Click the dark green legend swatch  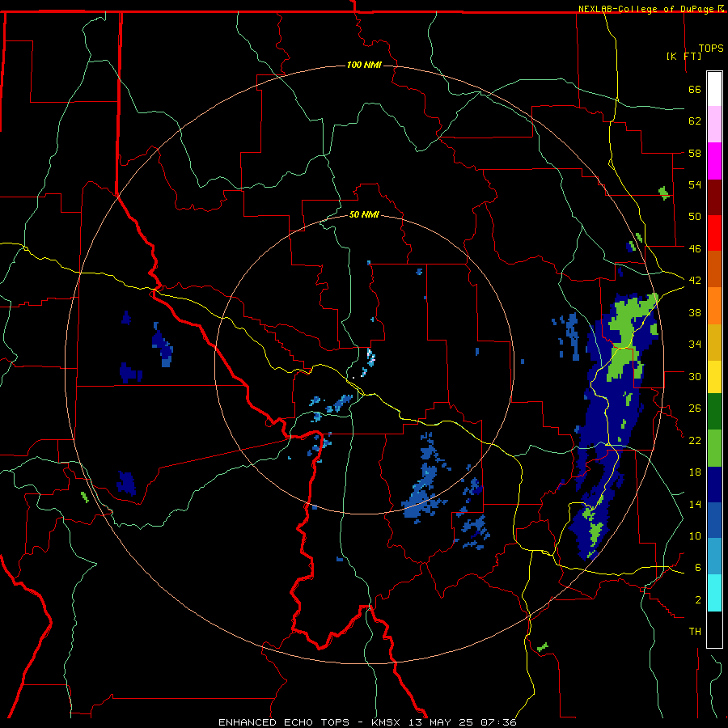click(x=714, y=412)
